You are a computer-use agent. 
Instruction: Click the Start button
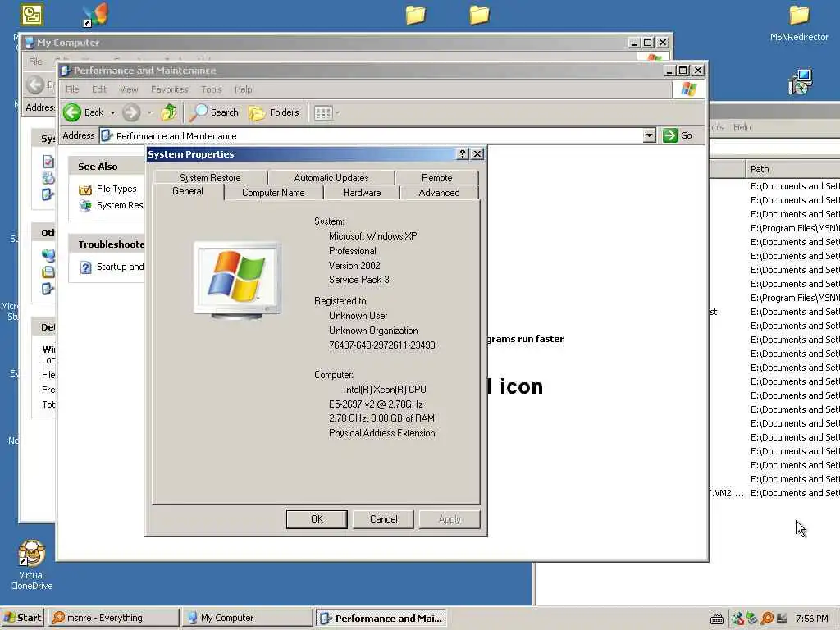pos(22,618)
